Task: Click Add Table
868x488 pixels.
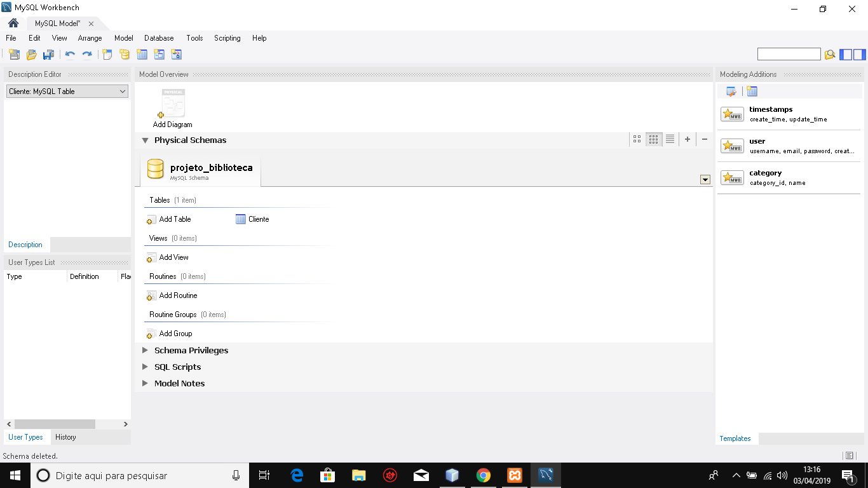Action: pos(169,219)
